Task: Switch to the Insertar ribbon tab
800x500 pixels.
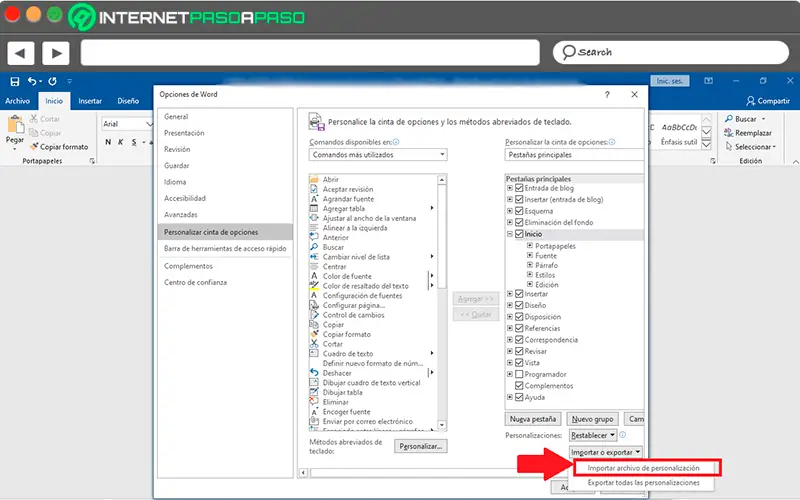Action: pos(90,101)
